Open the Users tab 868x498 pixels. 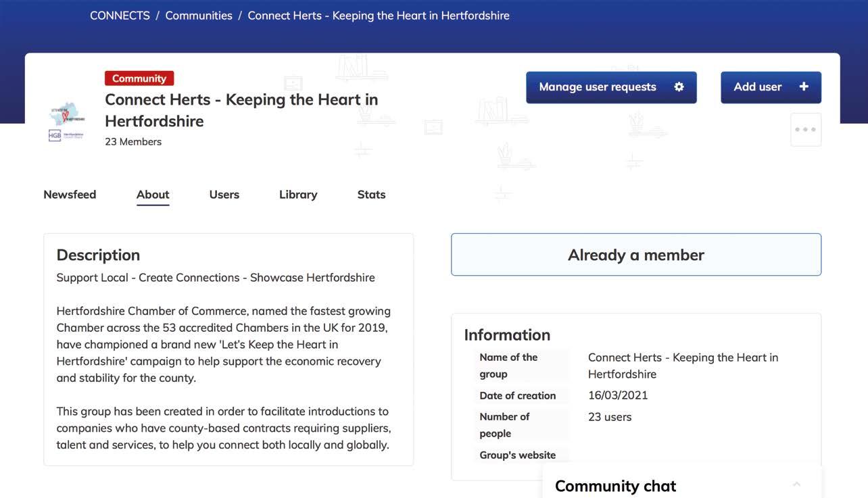click(x=224, y=195)
